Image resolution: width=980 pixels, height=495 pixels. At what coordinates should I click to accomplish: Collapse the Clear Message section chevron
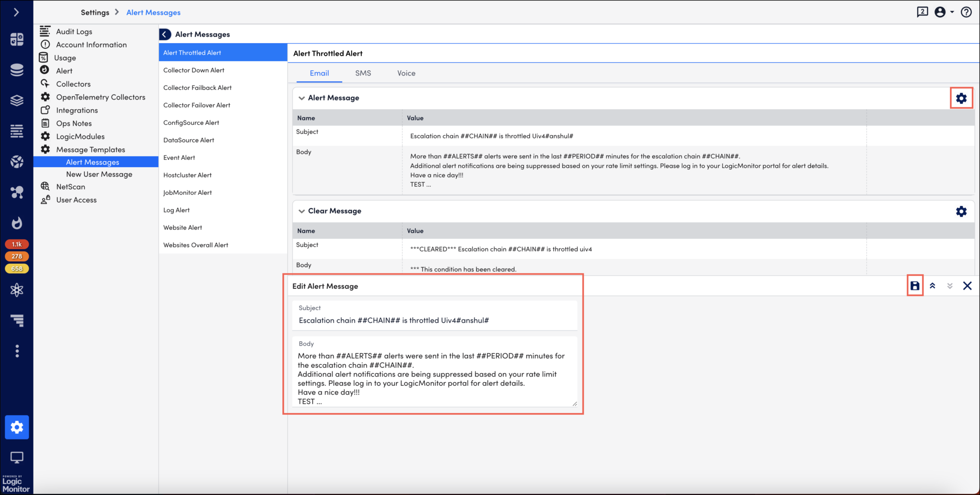(x=301, y=211)
